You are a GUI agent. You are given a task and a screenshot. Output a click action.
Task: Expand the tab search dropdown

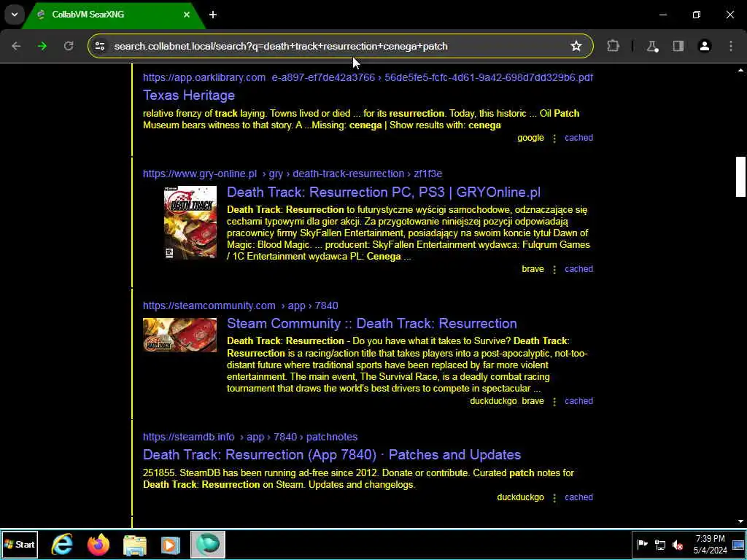click(15, 15)
